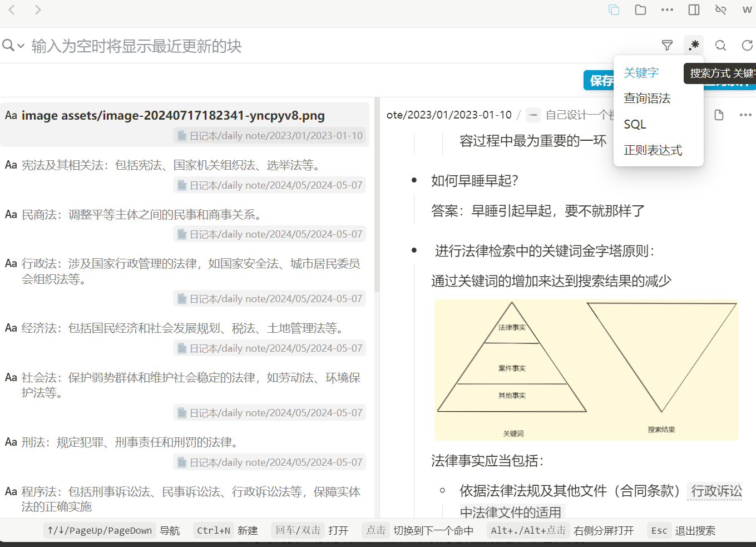Click the 法律事实应当包括 paragraph
756x547 pixels.
(x=487, y=461)
